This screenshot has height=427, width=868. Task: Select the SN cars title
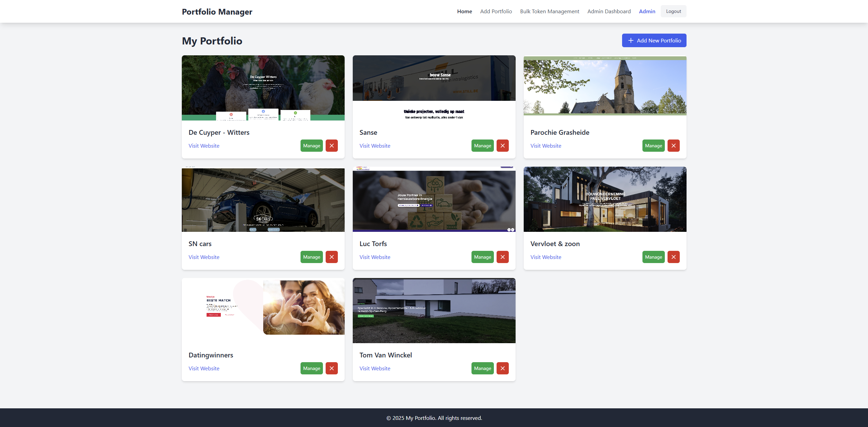200,244
